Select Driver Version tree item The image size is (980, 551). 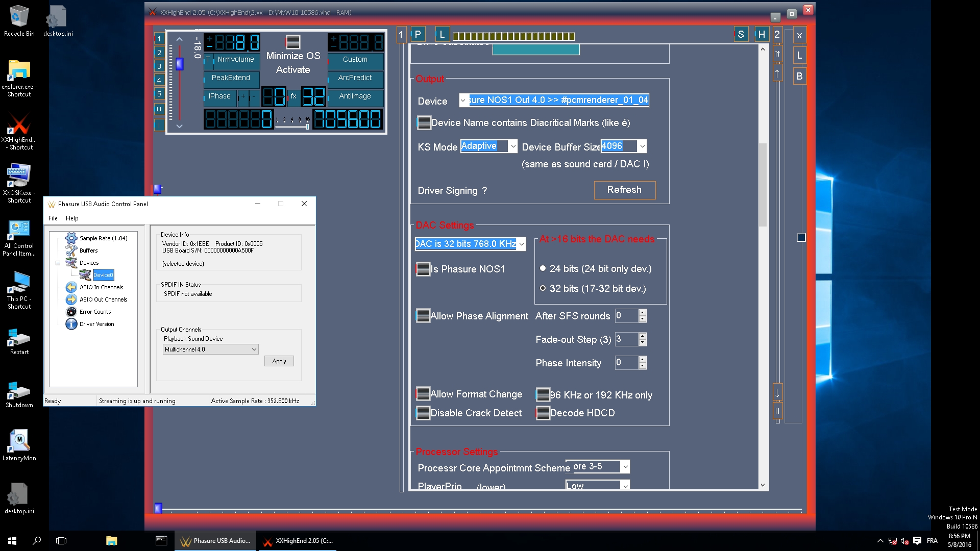pyautogui.click(x=96, y=324)
